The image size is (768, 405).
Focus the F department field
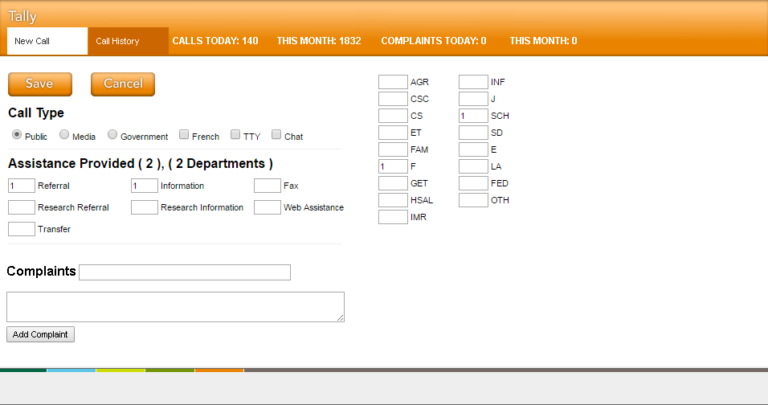coord(393,167)
